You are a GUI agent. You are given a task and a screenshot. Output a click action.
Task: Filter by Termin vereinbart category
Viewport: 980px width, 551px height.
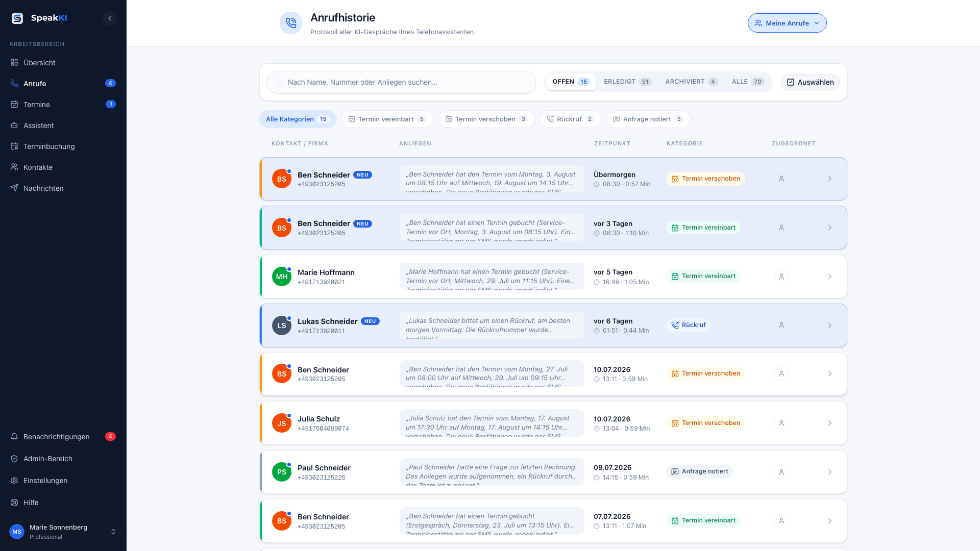click(x=387, y=119)
